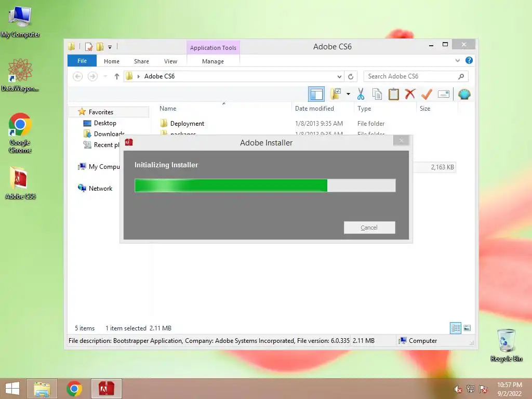Click the Forward navigation arrow
The height and width of the screenshot is (399, 532).
coord(92,76)
